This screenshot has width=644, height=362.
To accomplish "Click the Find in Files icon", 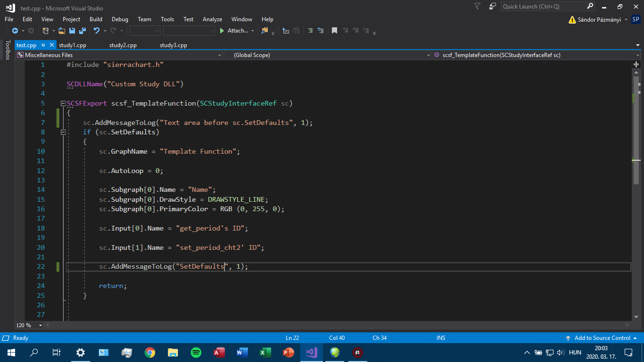I will [264, 31].
